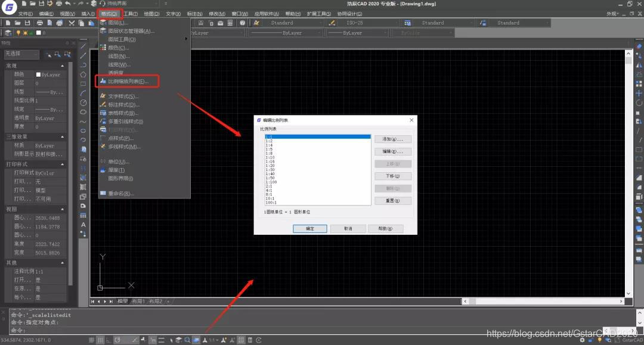Viewport: 644px width, 345px height.
Task: Collapse the 视图 properties section
Action: click(x=63, y=209)
